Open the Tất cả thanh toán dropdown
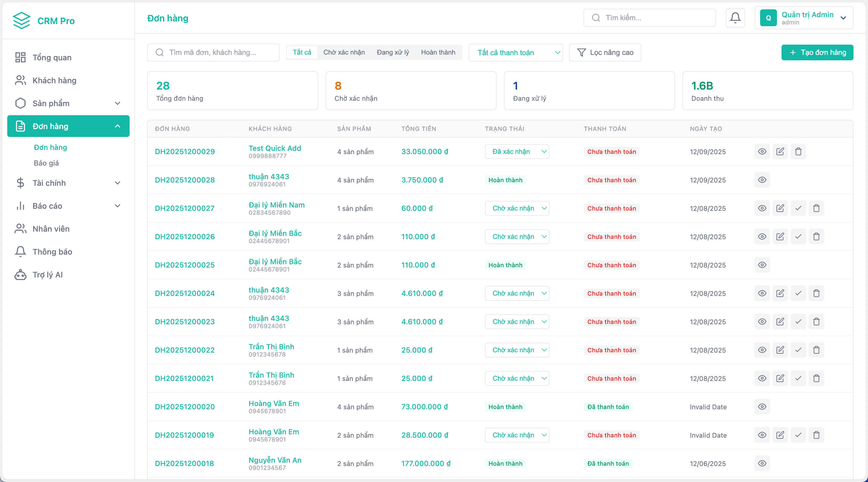 click(x=515, y=52)
